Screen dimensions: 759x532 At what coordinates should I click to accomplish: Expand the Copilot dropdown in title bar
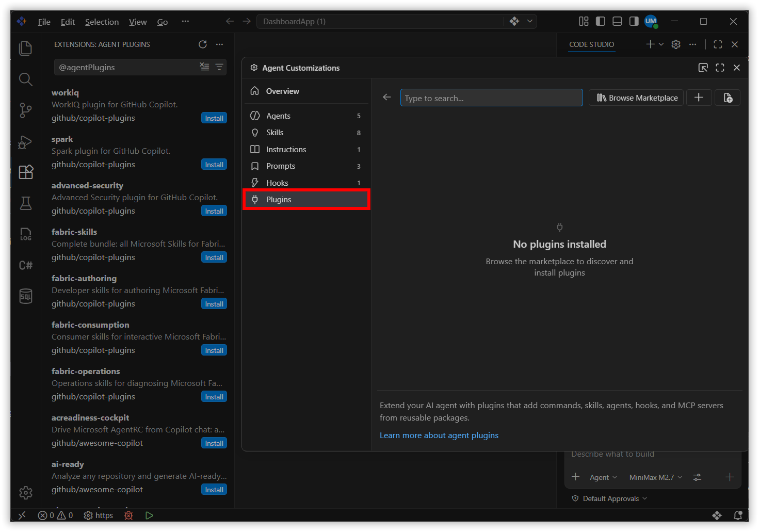[x=529, y=21]
